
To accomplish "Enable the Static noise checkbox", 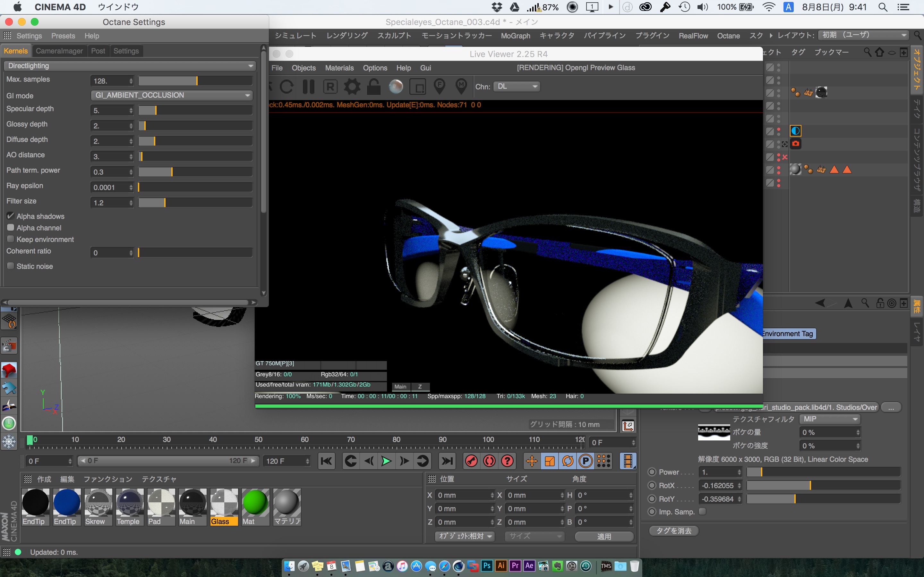I will coord(11,266).
